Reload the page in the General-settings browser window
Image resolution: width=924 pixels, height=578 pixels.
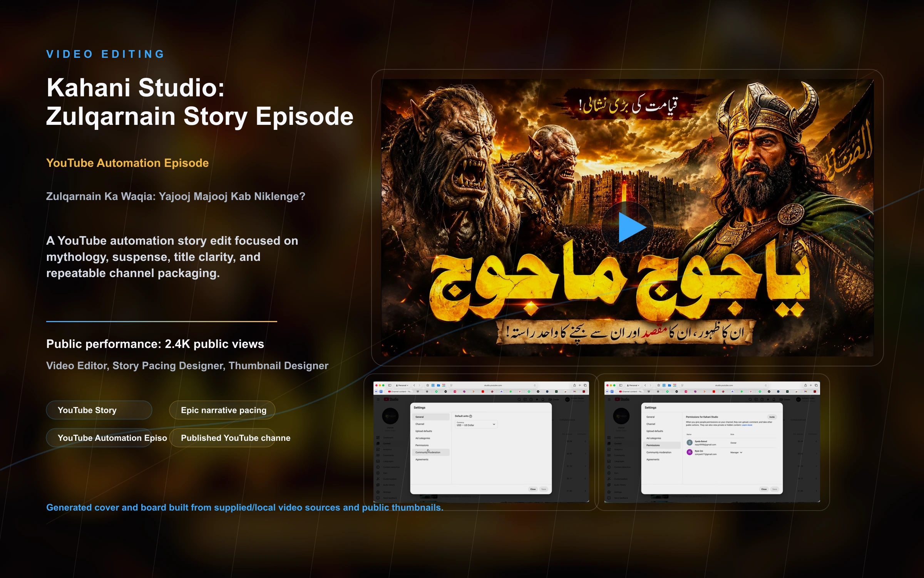(x=535, y=385)
